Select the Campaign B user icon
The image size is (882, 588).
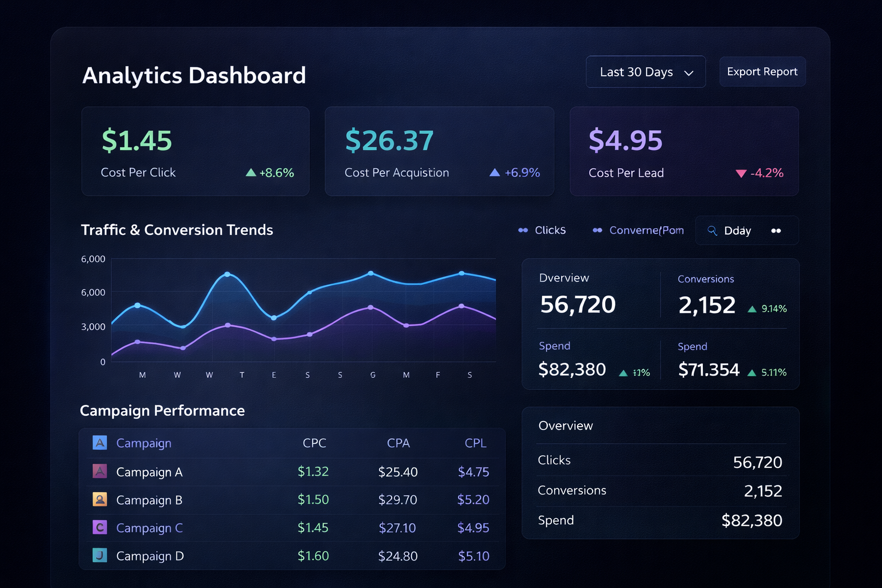(x=98, y=500)
